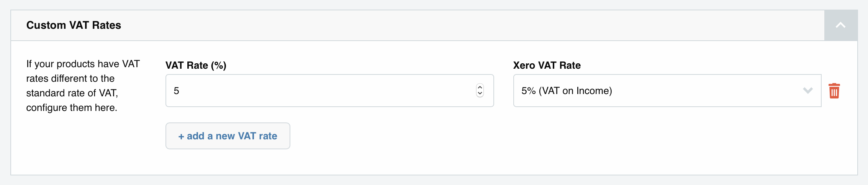Decrease VAT rate with stepper down arrow
Screen dimensions: 868x185
tap(480, 94)
